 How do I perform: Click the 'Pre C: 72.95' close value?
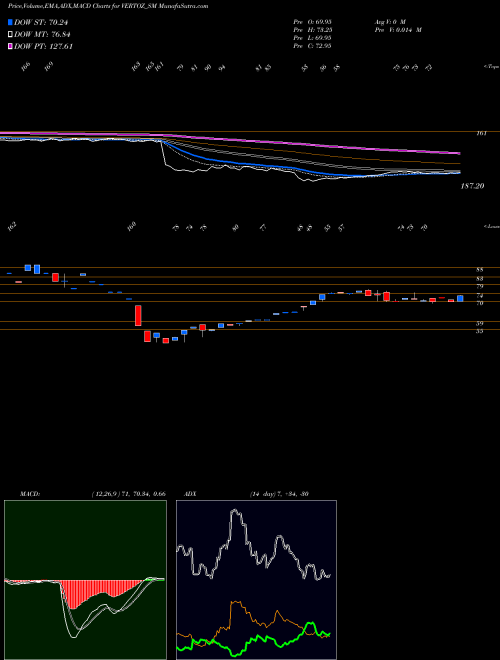(x=312, y=46)
